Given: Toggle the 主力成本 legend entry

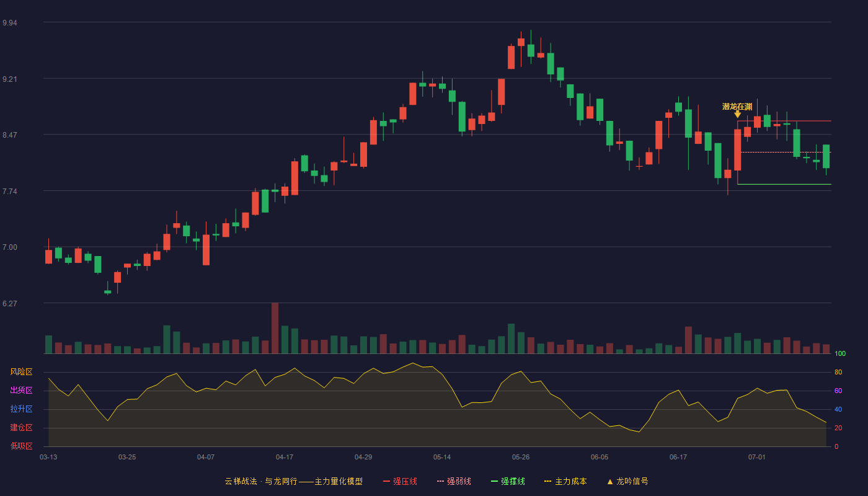Looking at the screenshot, I should (565, 481).
